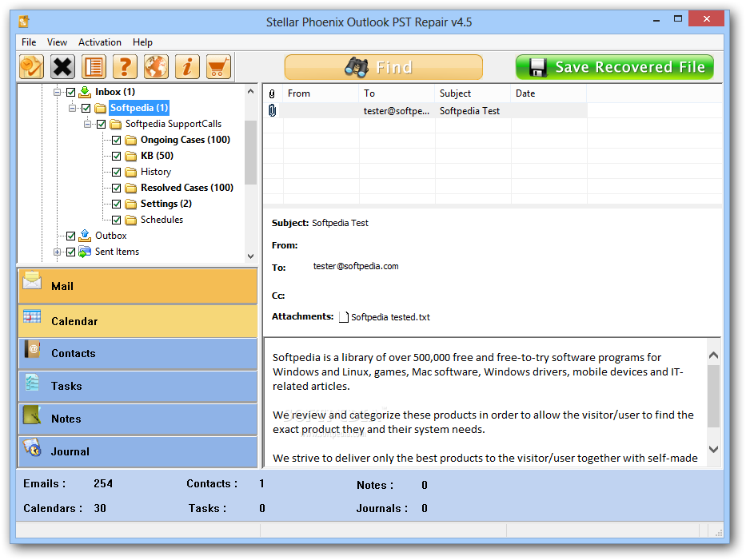Screen dimensions: 746x560
Task: Sort messages by Subject column
Action: point(473,93)
